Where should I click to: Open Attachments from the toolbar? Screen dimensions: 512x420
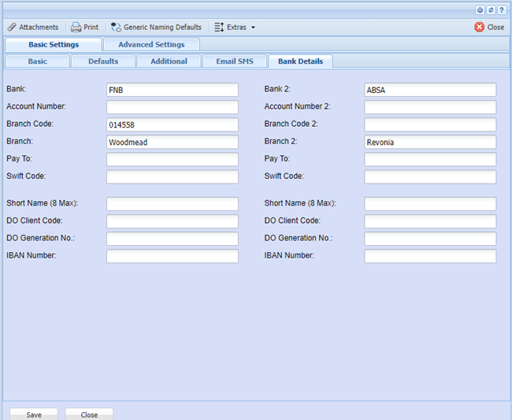click(32, 27)
